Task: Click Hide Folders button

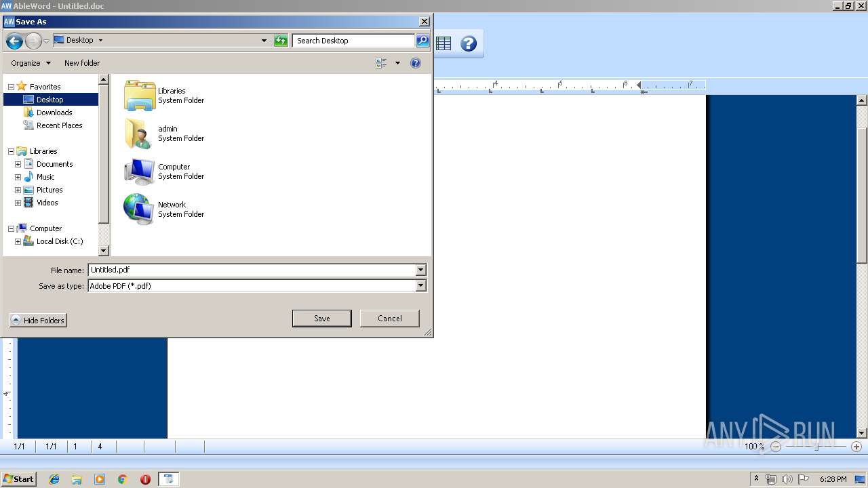Action: click(39, 321)
